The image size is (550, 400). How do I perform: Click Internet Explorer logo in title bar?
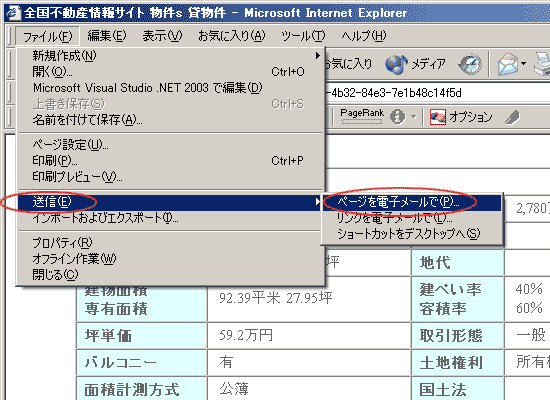coord(13,13)
